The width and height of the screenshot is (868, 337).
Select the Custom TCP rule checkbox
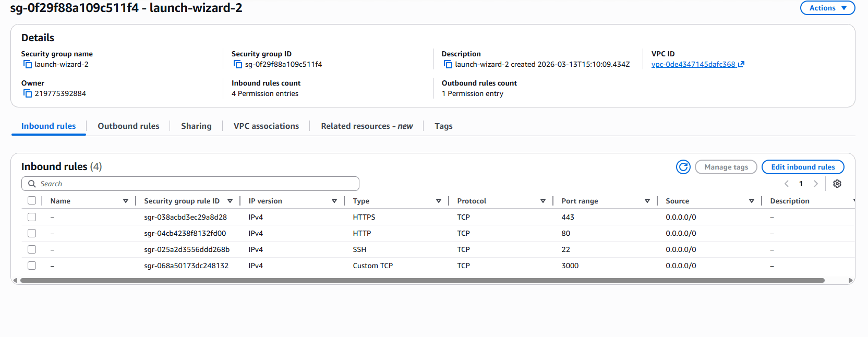pyautogui.click(x=32, y=266)
